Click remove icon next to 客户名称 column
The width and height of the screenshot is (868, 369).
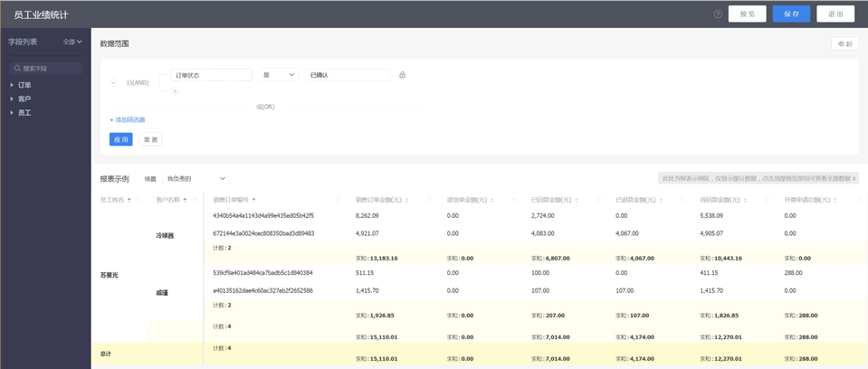(x=195, y=200)
